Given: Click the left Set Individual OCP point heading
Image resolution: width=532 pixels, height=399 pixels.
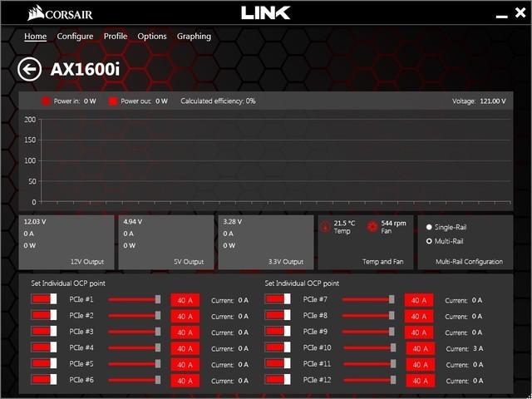Looking at the screenshot, I should pyautogui.click(x=68, y=283).
